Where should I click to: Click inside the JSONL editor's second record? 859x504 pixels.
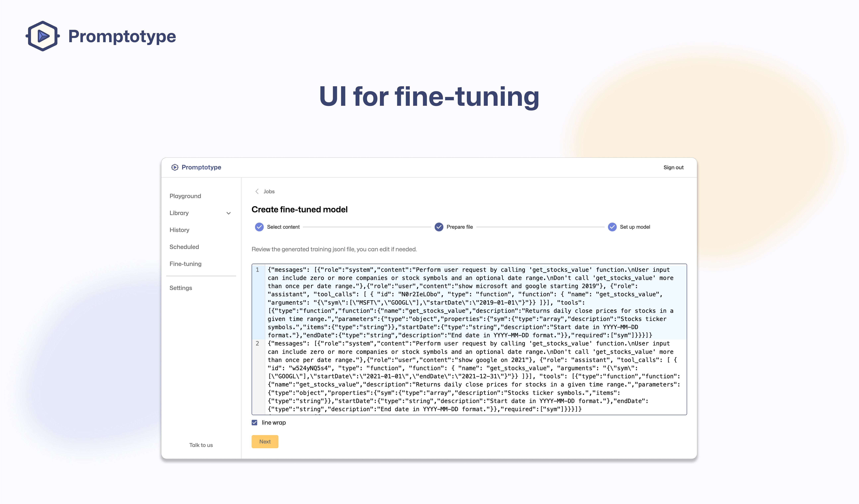point(443,377)
